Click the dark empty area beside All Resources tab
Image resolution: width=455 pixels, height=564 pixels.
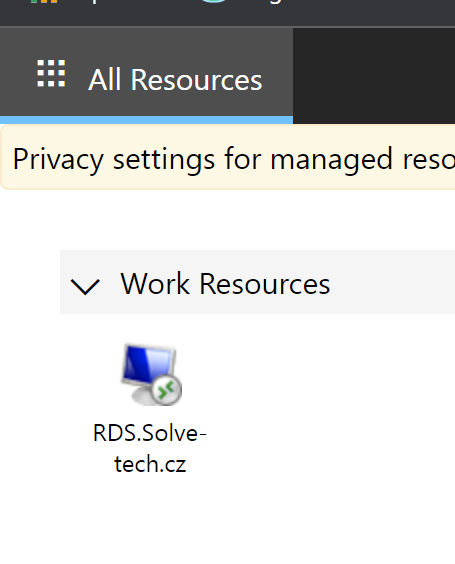pos(374,76)
